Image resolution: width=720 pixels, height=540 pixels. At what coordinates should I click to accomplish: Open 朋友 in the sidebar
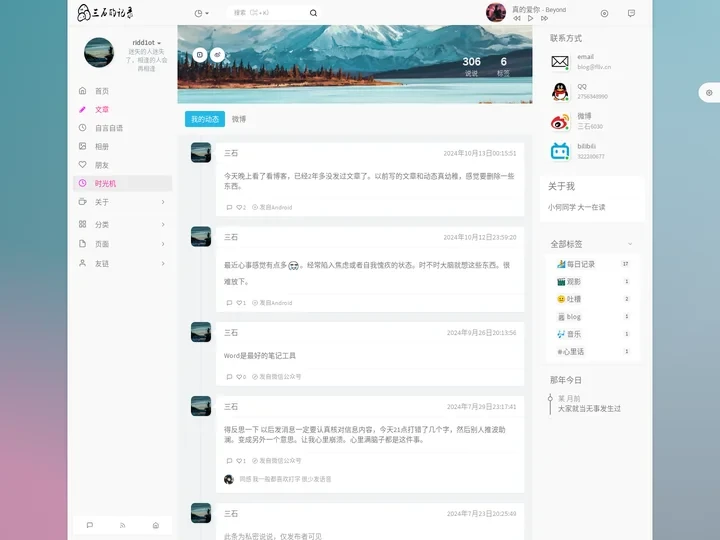pyautogui.click(x=123, y=164)
